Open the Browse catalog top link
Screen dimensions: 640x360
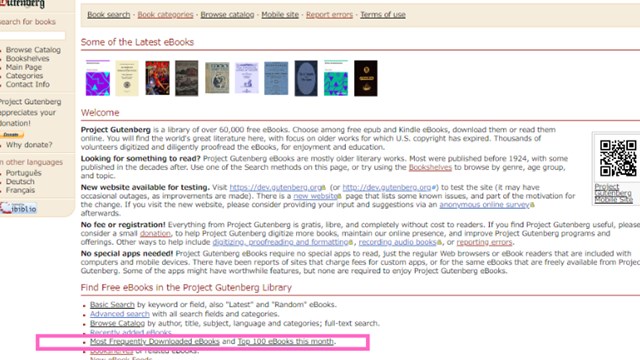pos(227,15)
